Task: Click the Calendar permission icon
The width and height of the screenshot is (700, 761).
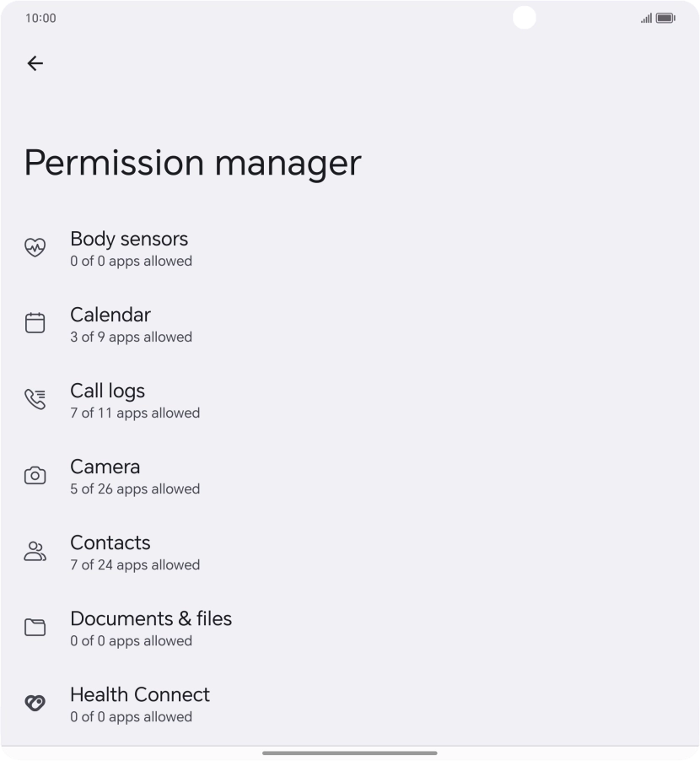Action: (35, 322)
